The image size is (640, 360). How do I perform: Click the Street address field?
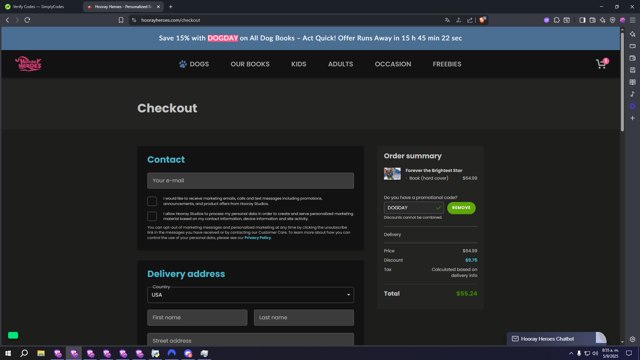pos(251,340)
